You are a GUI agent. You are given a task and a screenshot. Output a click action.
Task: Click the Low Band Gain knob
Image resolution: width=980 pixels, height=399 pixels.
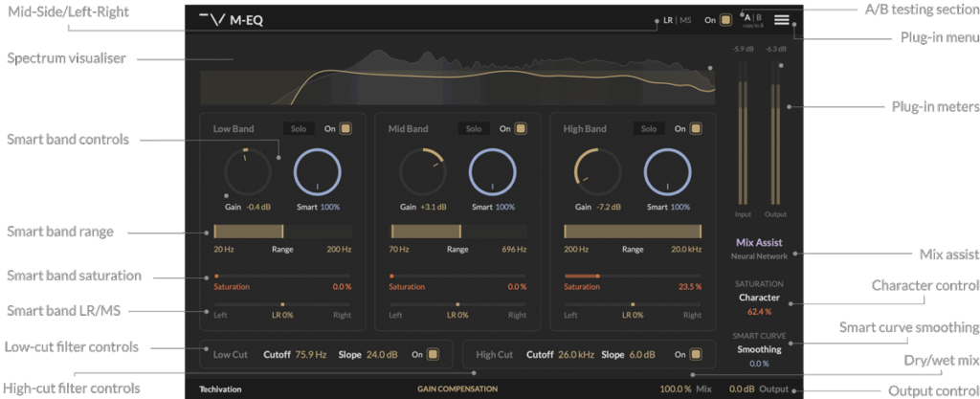tap(248, 171)
